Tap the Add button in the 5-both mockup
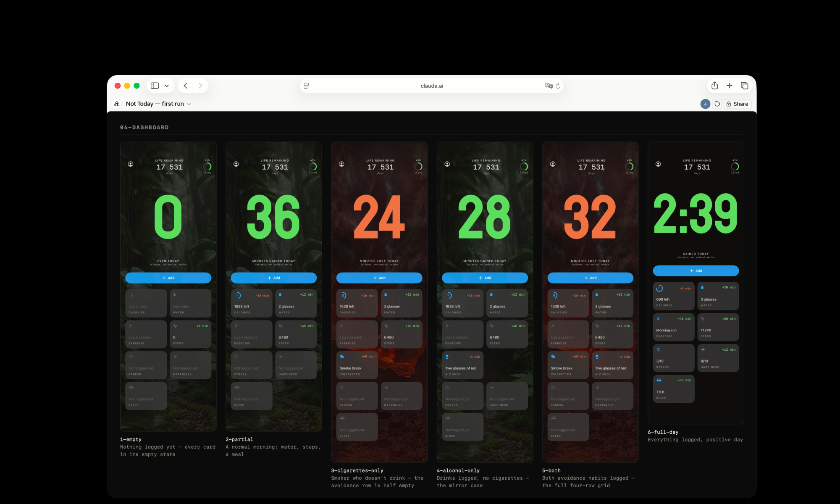This screenshot has width=840, height=504. pyautogui.click(x=590, y=278)
